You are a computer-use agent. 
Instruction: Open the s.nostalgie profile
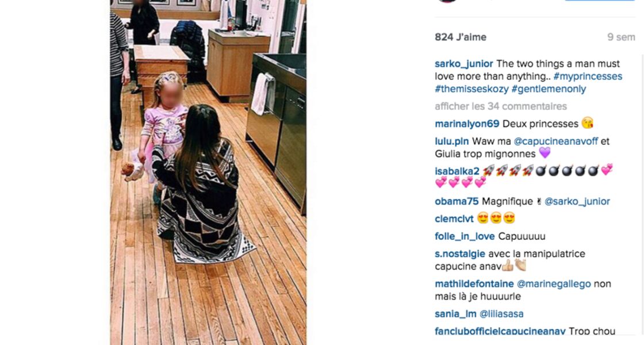pos(460,254)
